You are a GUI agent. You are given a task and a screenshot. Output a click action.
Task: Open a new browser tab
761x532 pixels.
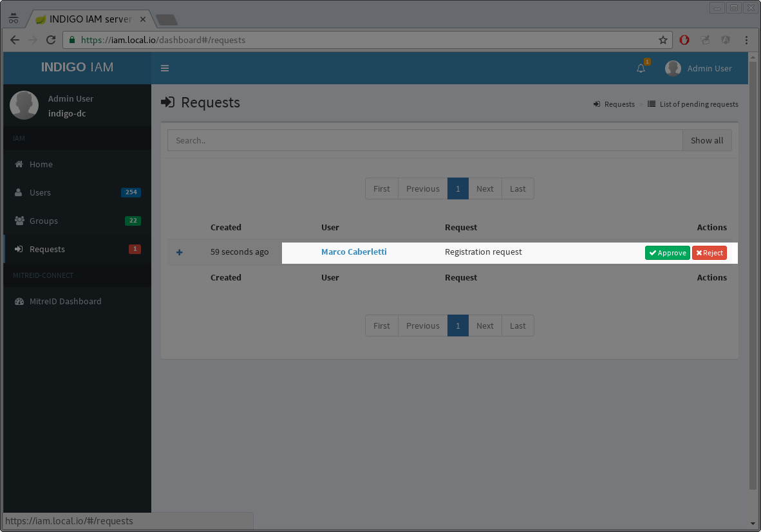pyautogui.click(x=167, y=20)
